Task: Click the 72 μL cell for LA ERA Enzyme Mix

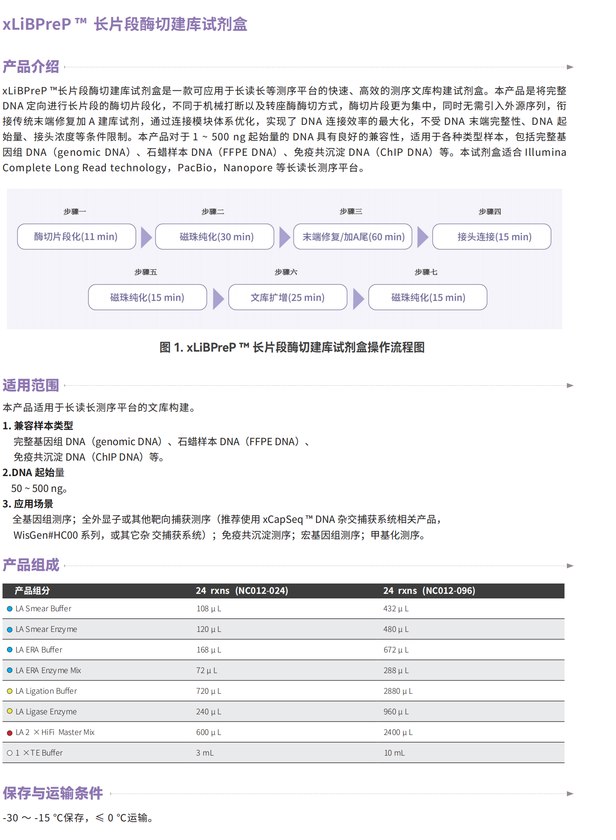Action: [207, 670]
